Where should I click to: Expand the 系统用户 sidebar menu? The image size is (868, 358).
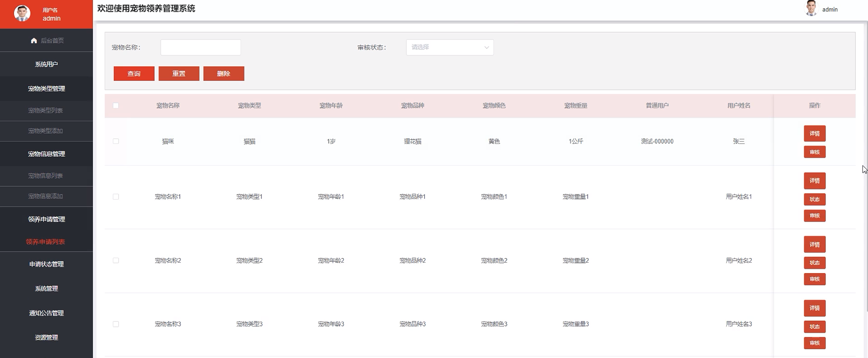(47, 64)
